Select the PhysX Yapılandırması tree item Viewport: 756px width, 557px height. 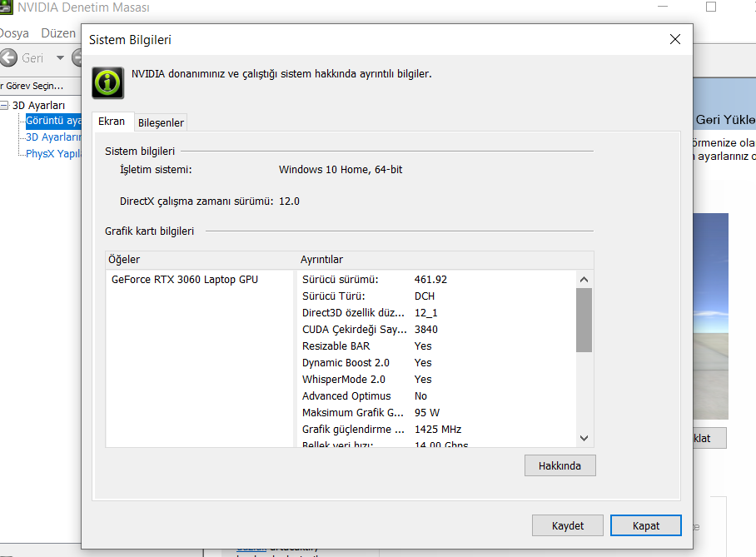click(53, 153)
